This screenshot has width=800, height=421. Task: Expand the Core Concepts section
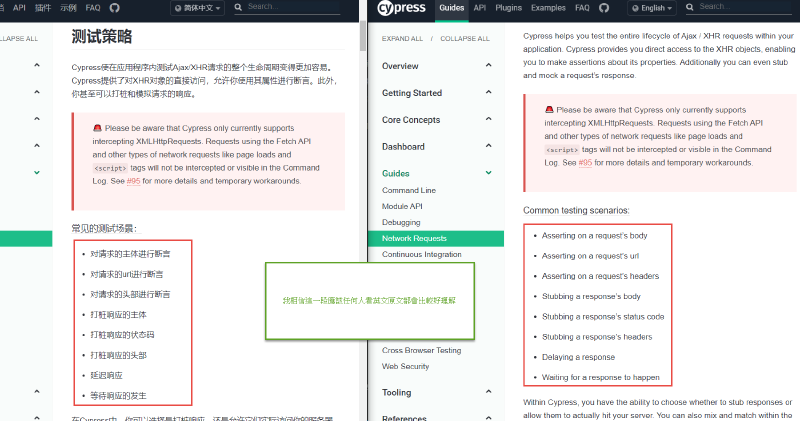coord(489,120)
